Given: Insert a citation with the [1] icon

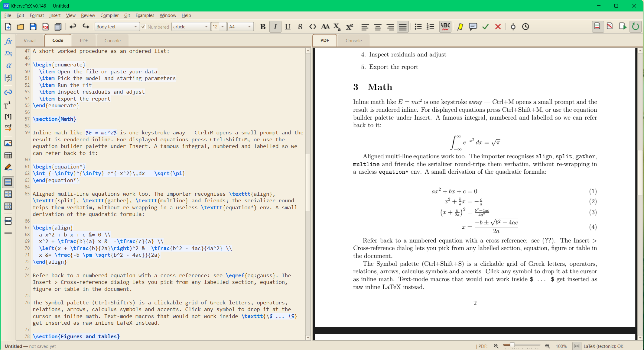Looking at the screenshot, I should [8, 117].
